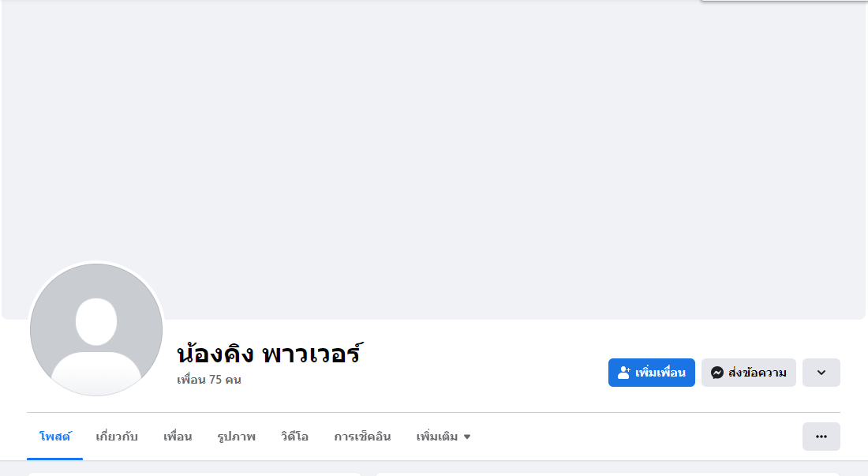Click the add-friend person icon
The width and height of the screenshot is (868, 476).
point(623,373)
